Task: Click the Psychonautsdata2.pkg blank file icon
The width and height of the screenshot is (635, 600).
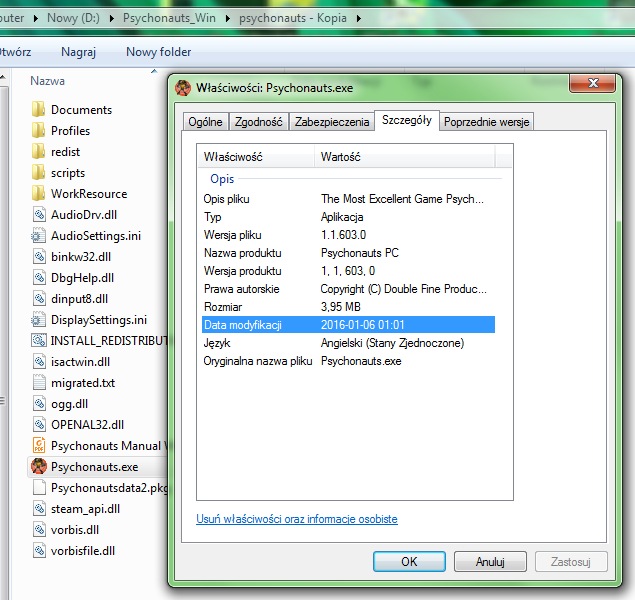Action: point(39,488)
